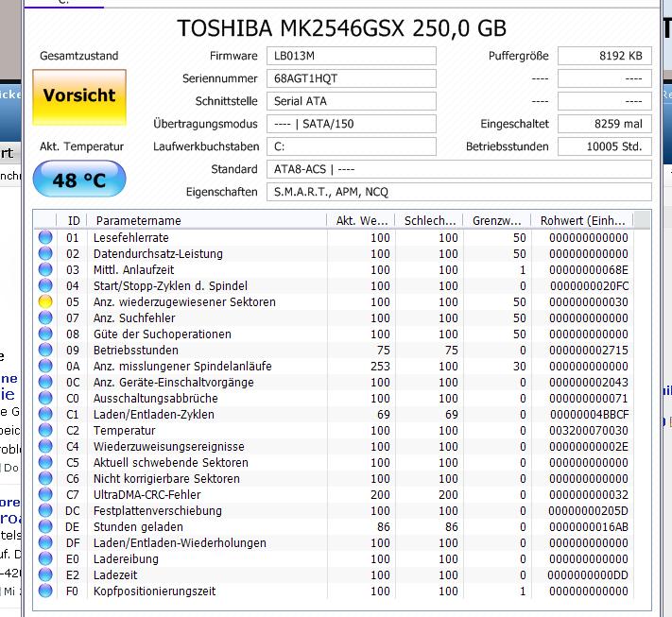Click the status icon for misslungener Spindelanläufe
The image size is (672, 617).
[45, 366]
